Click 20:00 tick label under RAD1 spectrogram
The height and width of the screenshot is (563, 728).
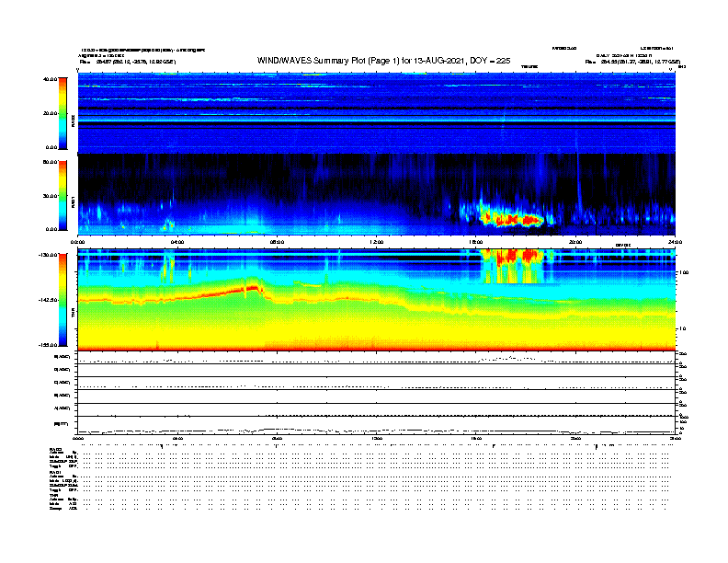point(575,242)
